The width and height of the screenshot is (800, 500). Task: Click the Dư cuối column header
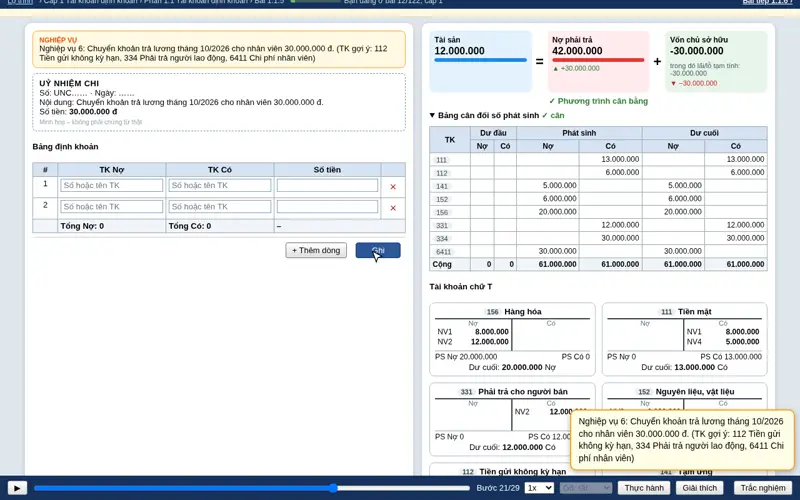(x=704, y=133)
